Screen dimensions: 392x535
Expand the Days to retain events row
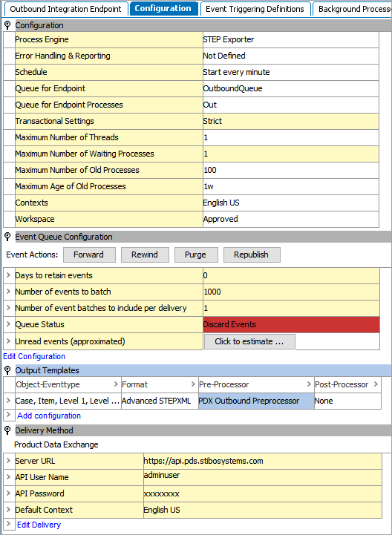8,275
